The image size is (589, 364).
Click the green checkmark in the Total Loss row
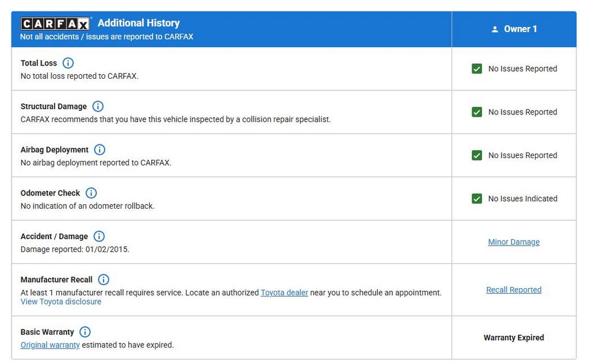[x=477, y=69]
